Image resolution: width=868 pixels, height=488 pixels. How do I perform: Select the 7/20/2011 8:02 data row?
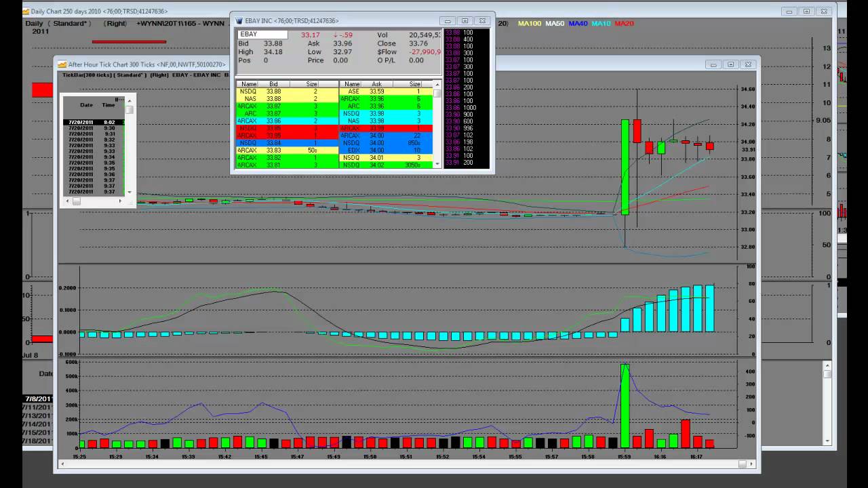[94, 123]
